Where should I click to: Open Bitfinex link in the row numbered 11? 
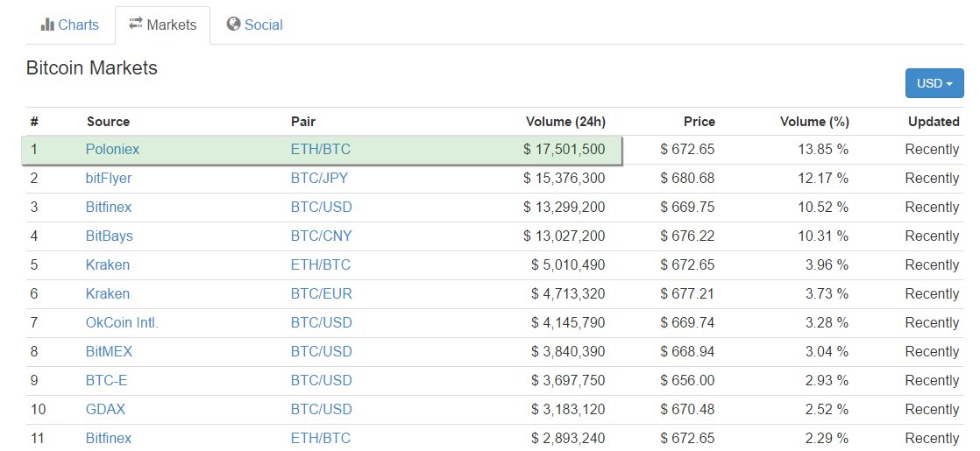(x=109, y=438)
